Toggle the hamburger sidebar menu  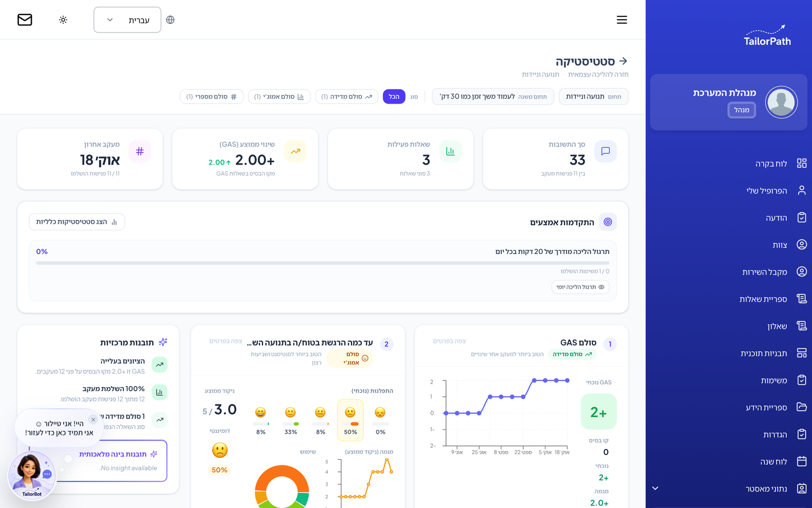622,20
